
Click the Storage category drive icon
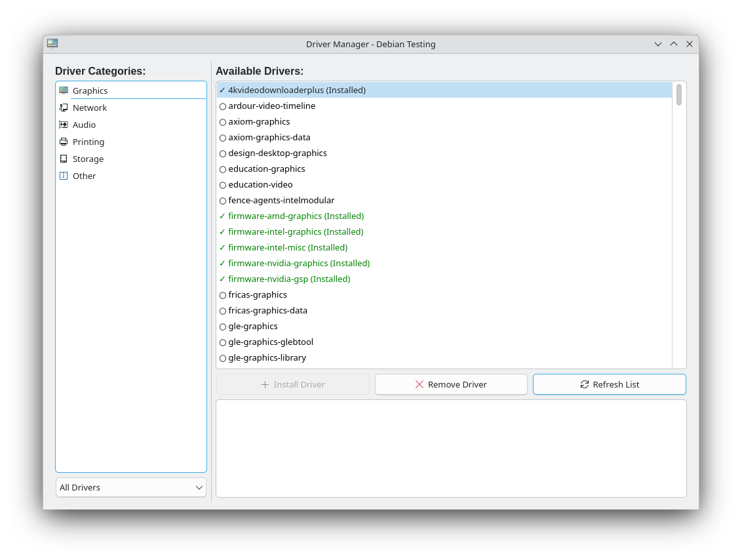64,159
